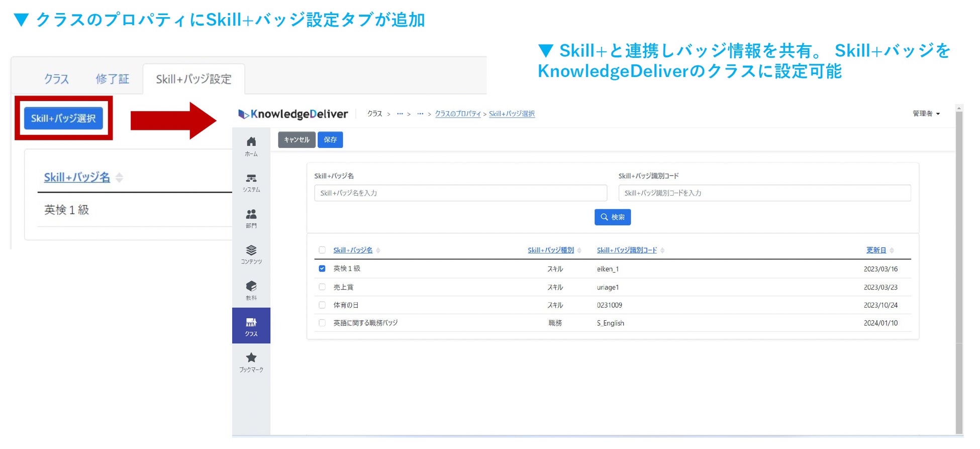The height and width of the screenshot is (449, 980).
Task: Expand the first ellipsis in breadcrumb
Action: [x=400, y=114]
